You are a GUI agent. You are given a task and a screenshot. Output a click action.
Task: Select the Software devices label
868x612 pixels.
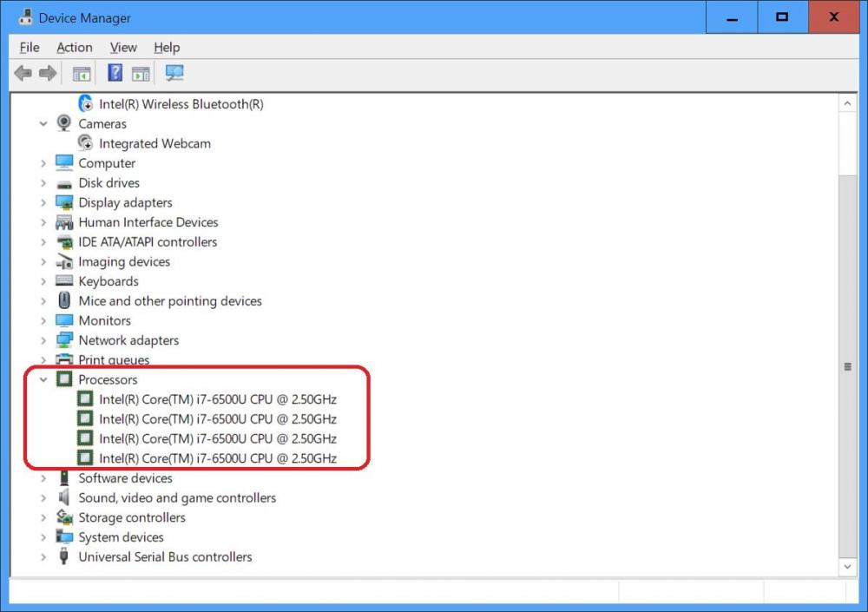point(125,478)
